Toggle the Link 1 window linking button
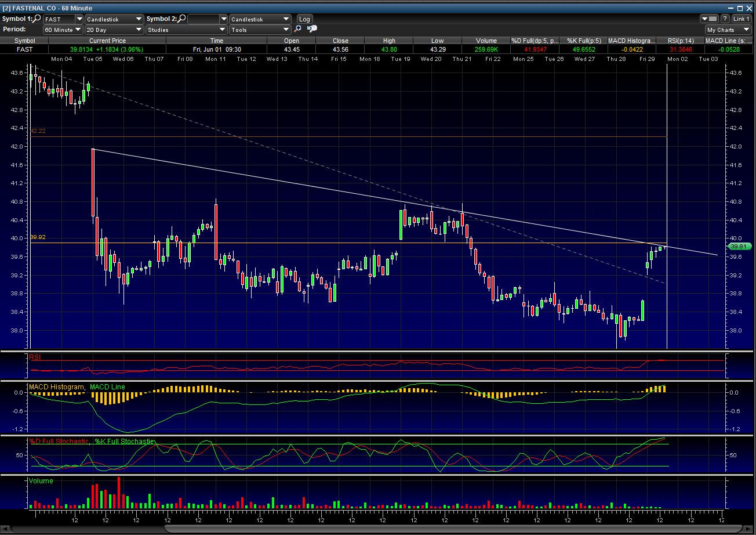The height and width of the screenshot is (535, 756). pyautogui.click(x=742, y=19)
